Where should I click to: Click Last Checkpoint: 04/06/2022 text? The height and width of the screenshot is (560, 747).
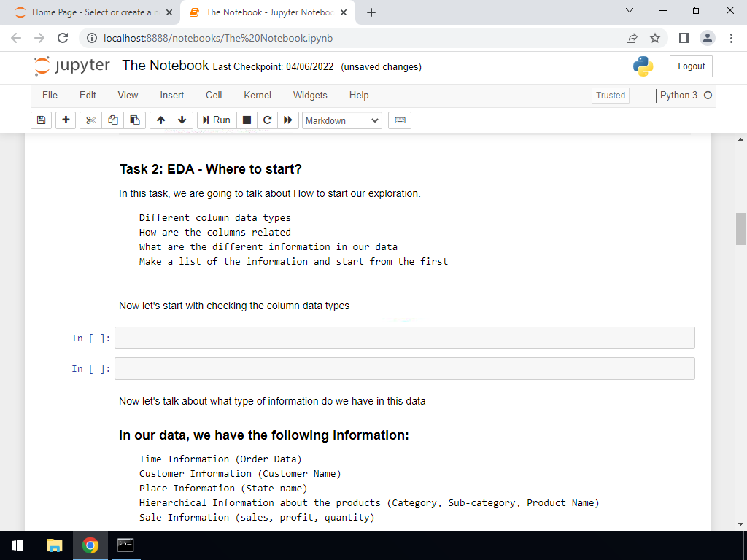(273, 66)
